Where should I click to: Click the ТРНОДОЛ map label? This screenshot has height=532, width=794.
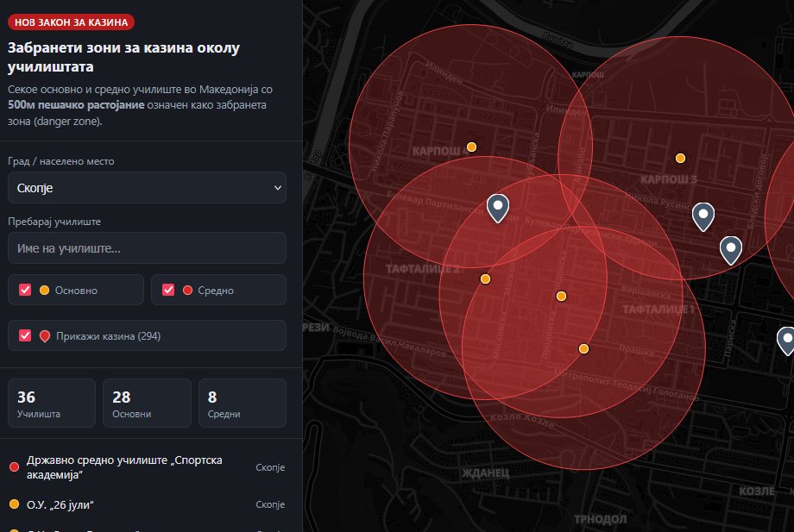coord(600,519)
